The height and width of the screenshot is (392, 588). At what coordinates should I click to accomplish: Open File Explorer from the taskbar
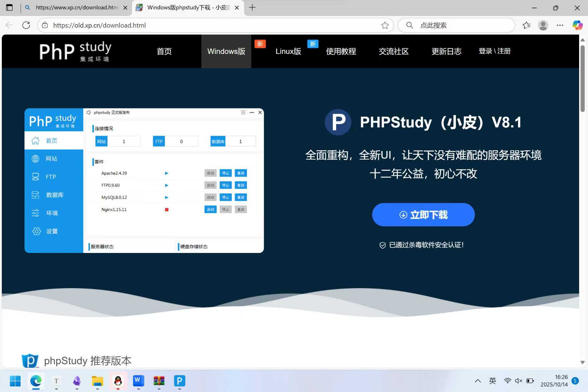click(x=97, y=381)
